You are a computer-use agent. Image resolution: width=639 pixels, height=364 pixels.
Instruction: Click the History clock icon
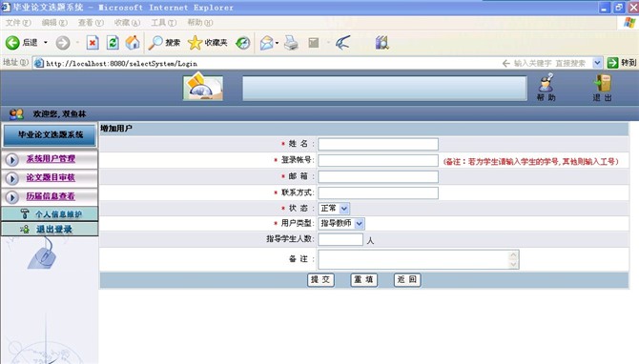(x=243, y=43)
